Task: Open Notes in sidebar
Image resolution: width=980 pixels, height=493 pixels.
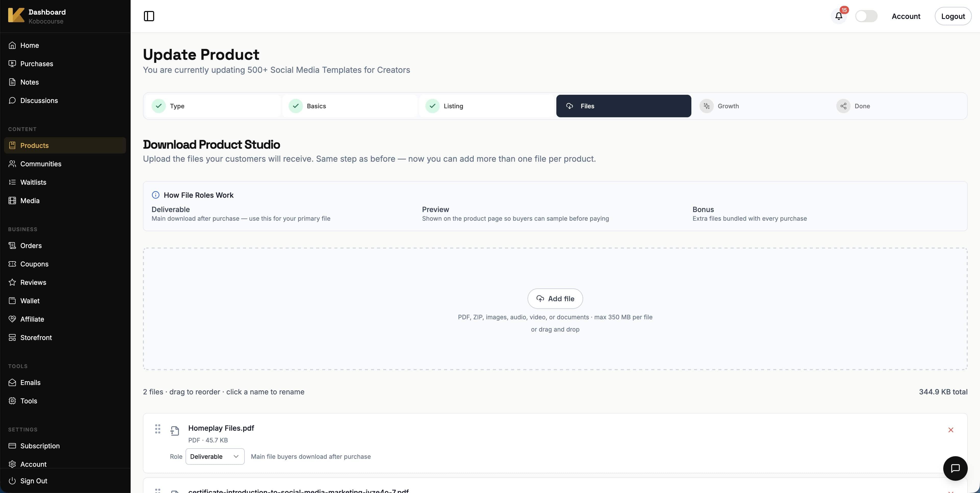Action: click(65, 82)
